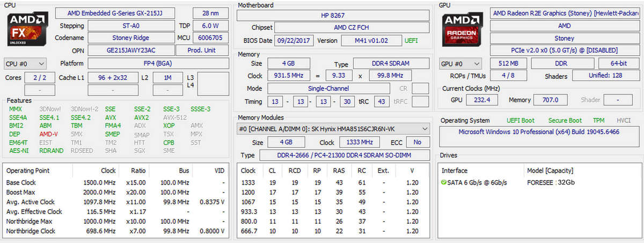Click the 933.3 clock row in timings table
The height and width of the screenshot is (243, 644).
[x=333, y=211]
